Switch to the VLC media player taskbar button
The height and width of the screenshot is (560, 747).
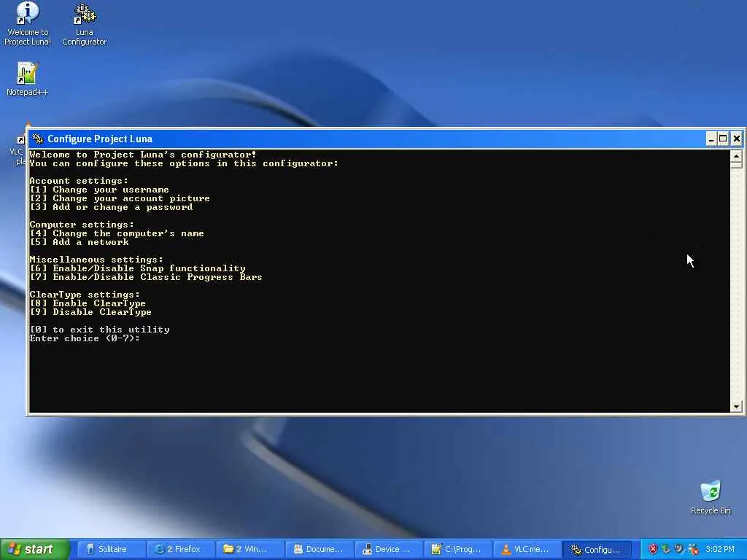[x=527, y=549]
